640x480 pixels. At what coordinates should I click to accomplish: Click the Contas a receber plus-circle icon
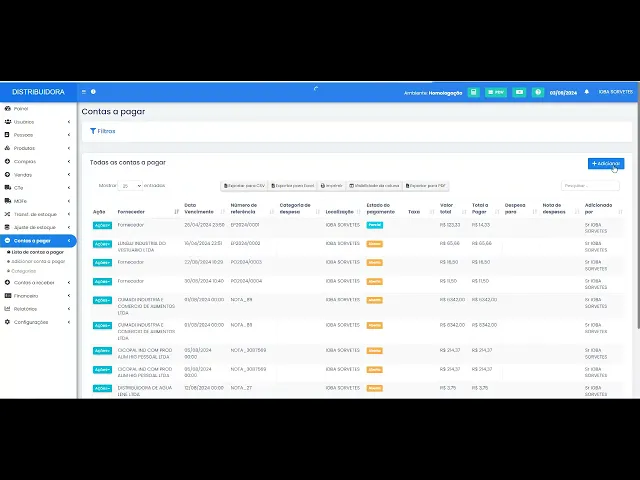click(7, 282)
